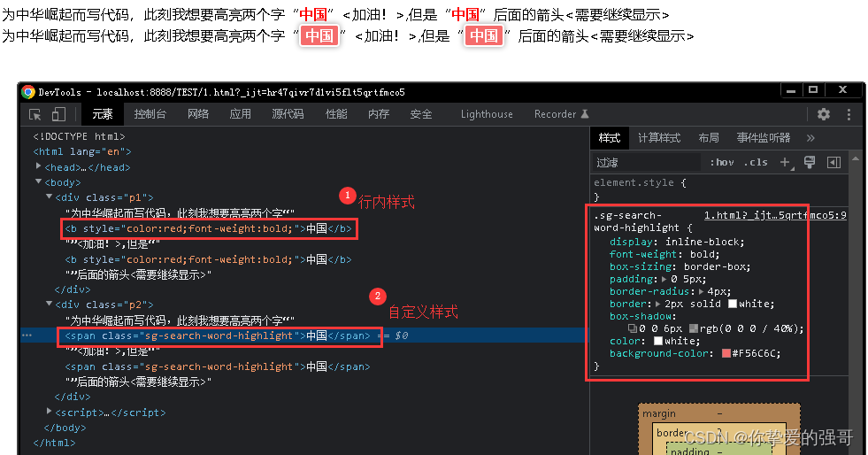
Task: Expand the padding shorthand property
Action: click(x=664, y=279)
